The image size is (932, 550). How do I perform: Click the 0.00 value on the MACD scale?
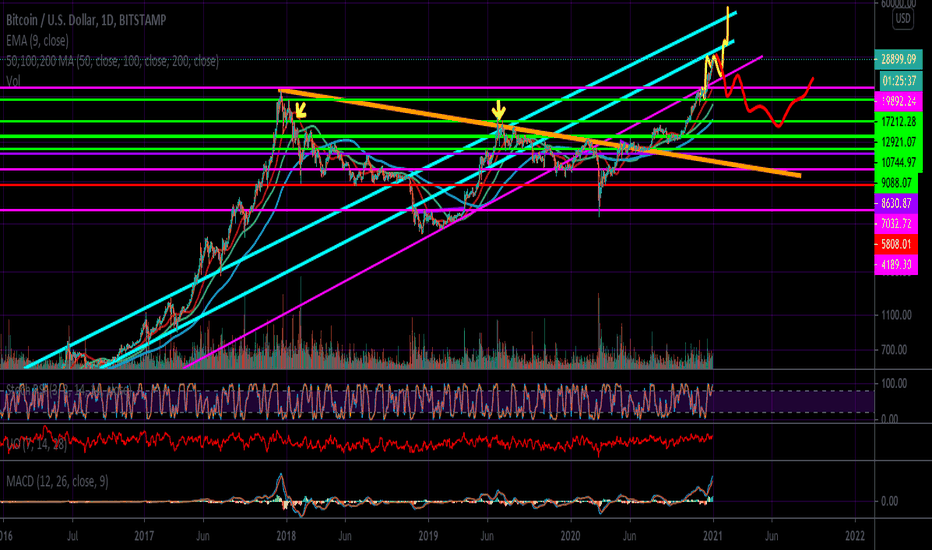[x=889, y=501]
